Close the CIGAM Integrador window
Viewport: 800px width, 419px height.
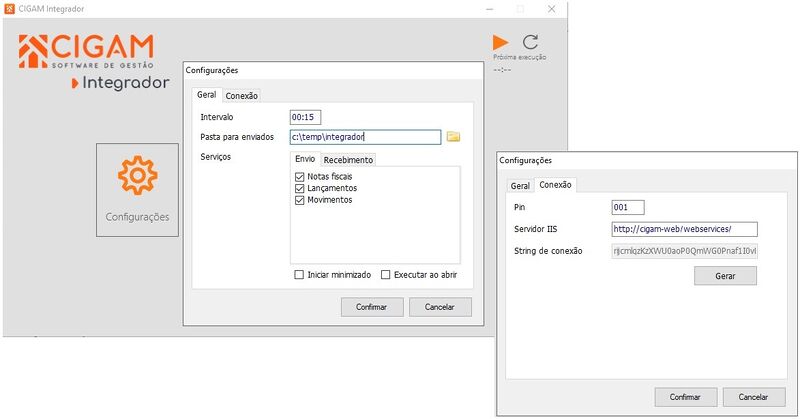[x=552, y=9]
